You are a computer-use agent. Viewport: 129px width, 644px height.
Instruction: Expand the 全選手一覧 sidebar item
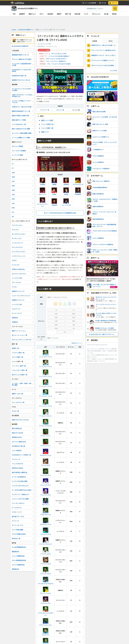tap(23, 348)
